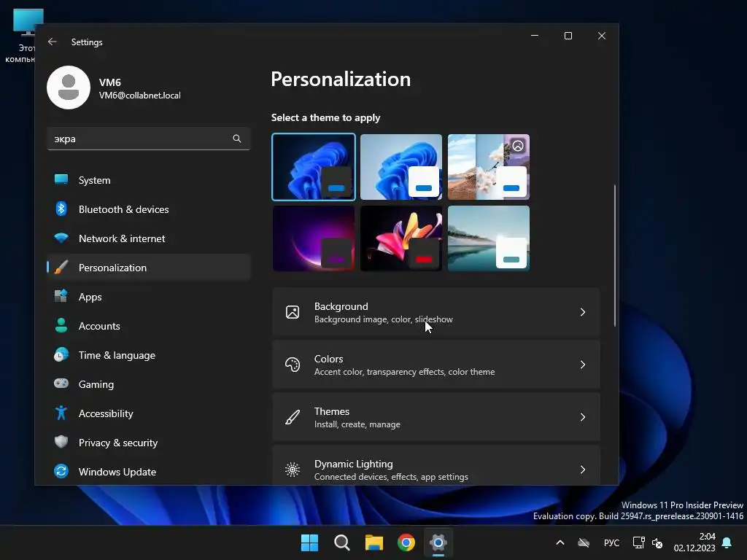Click the Gaming controller icon

tap(61, 384)
